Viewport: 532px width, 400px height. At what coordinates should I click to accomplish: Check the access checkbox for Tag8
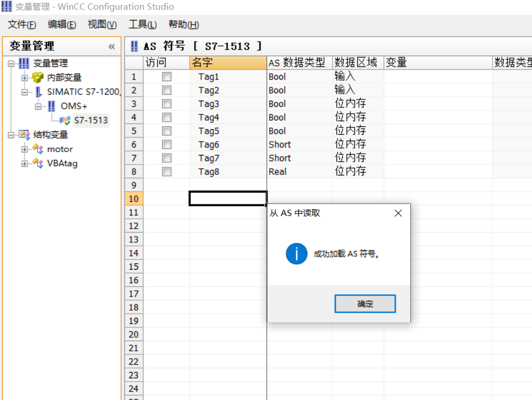coord(166,171)
